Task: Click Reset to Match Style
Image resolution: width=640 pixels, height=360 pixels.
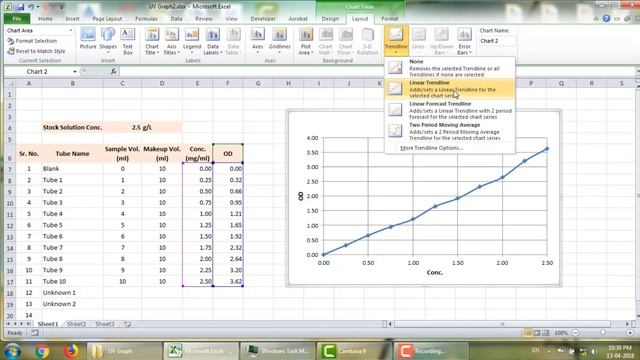Action: coord(36,51)
